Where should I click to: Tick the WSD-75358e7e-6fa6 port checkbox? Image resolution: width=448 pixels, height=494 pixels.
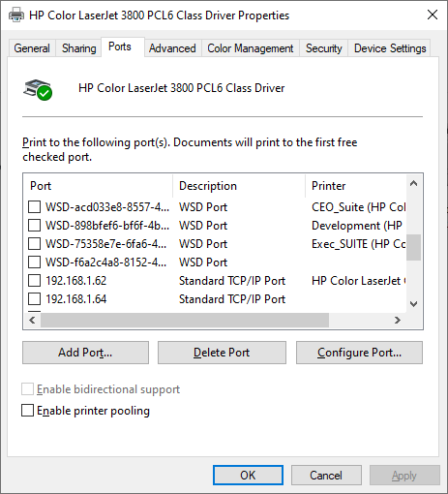pos(34,244)
